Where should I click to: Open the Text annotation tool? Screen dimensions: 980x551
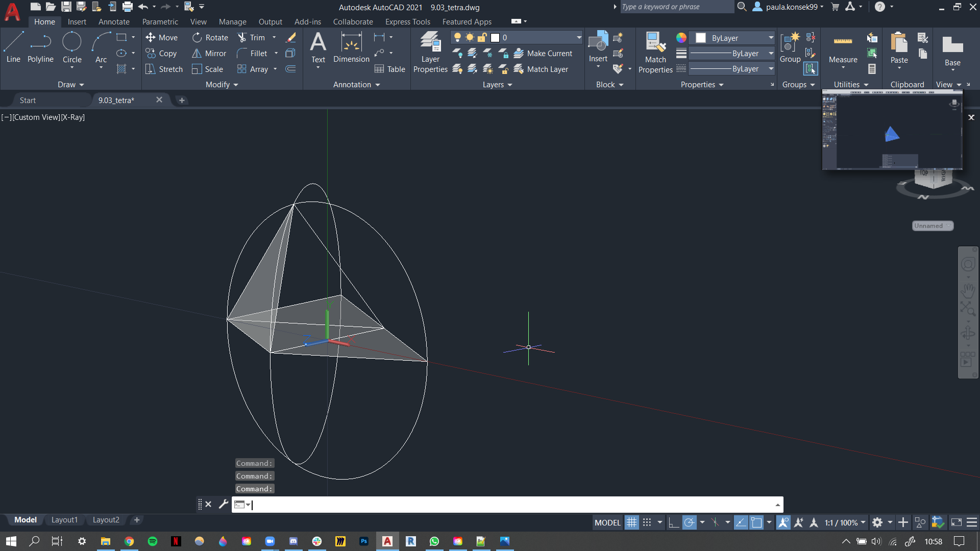318,47
